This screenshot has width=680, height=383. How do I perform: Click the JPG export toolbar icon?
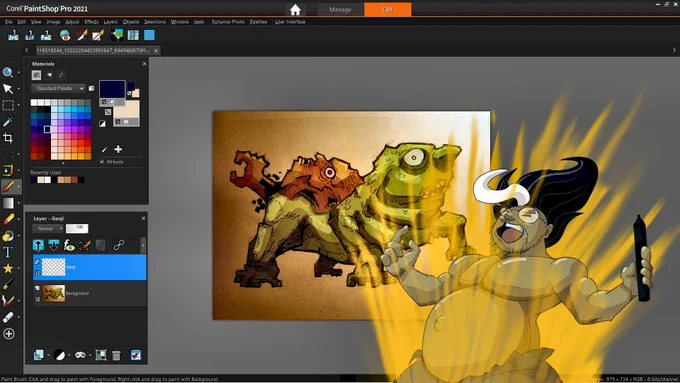point(13,35)
